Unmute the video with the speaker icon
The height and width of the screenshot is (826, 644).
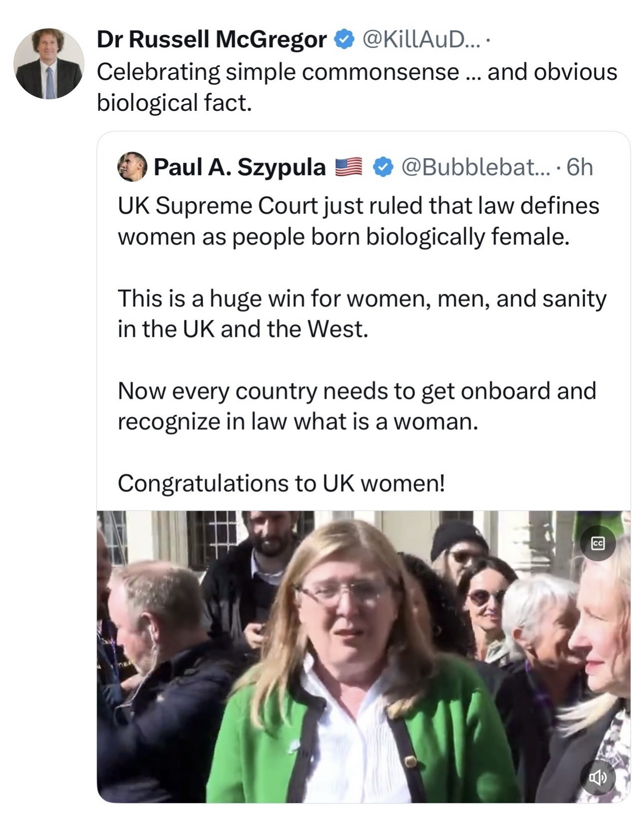point(598,777)
